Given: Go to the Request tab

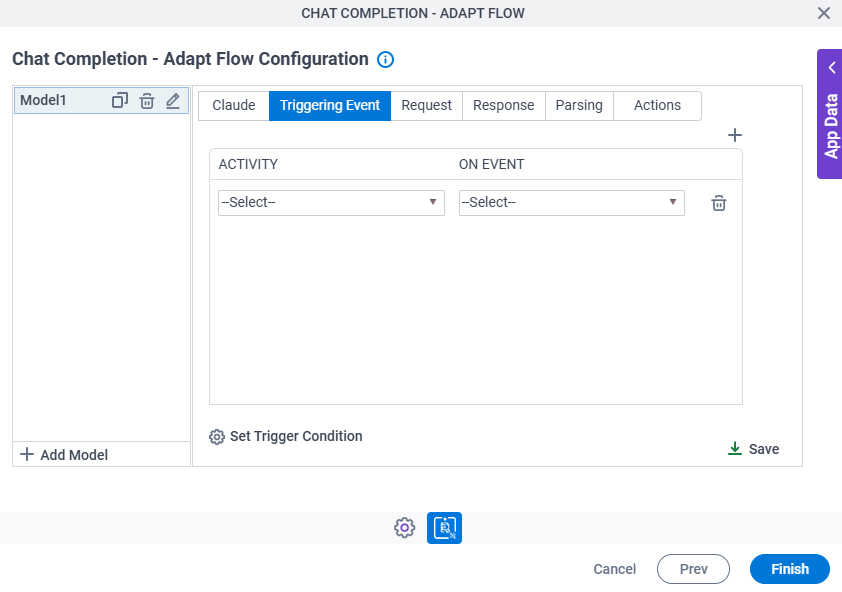Looking at the screenshot, I should pyautogui.click(x=426, y=105).
